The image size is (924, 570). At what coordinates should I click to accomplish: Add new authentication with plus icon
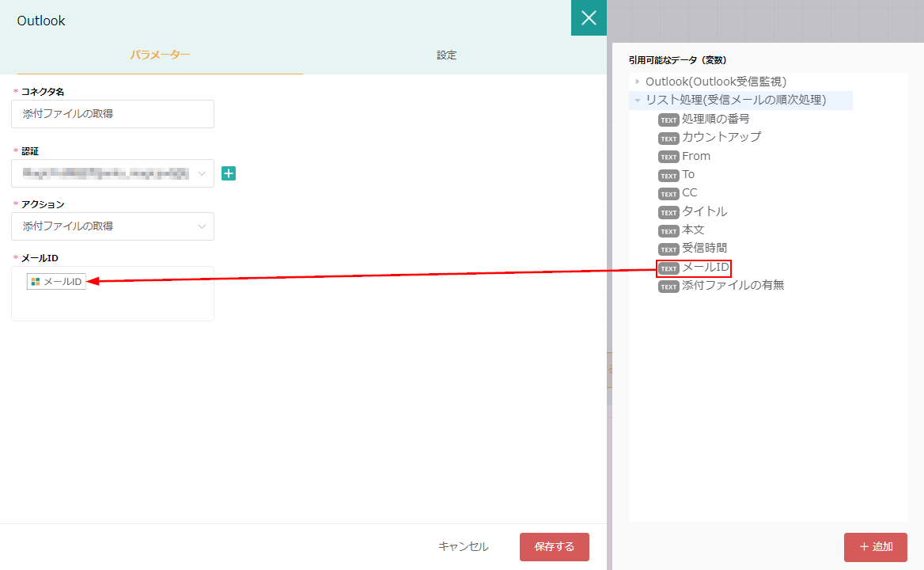pyautogui.click(x=229, y=173)
